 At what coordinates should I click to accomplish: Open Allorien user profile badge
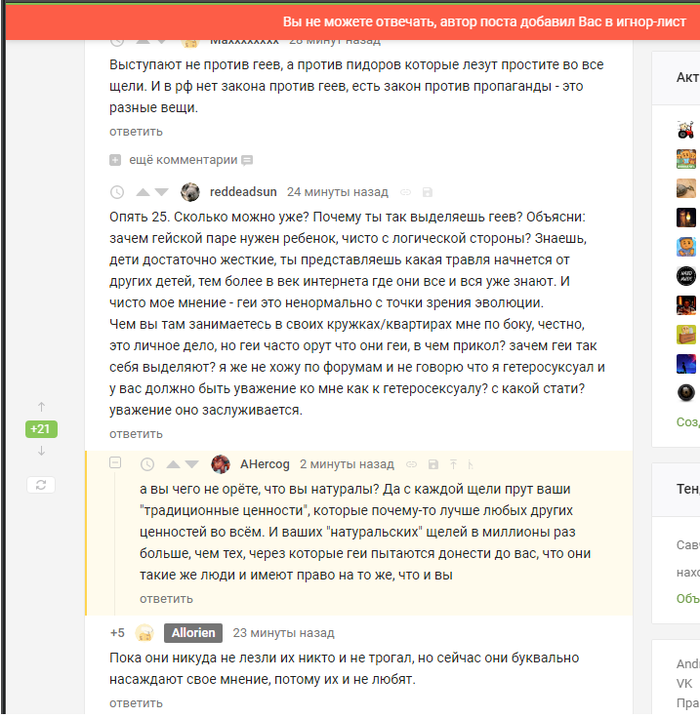193,633
